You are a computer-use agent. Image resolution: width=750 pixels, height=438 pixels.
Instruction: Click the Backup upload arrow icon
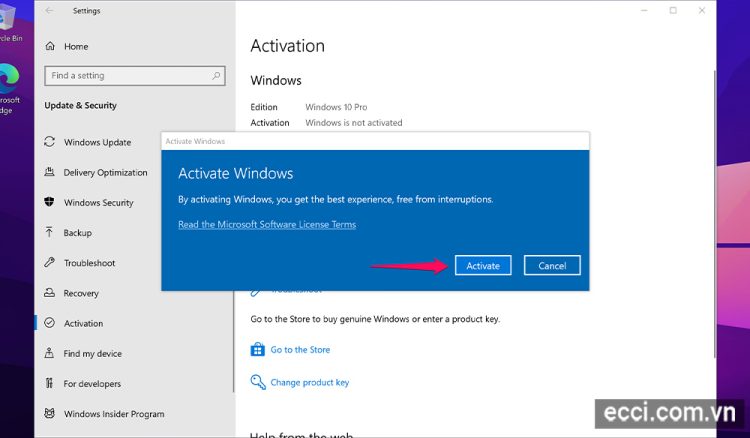[49, 232]
